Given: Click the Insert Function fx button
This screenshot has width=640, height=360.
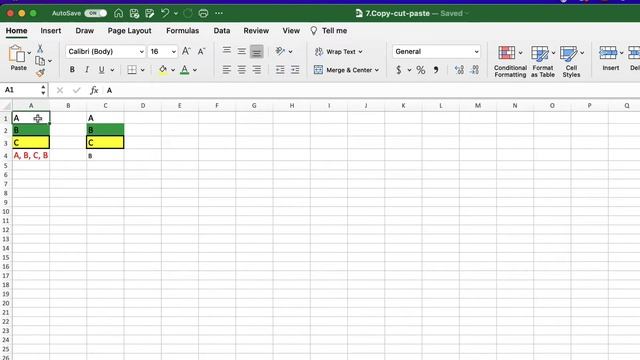Looking at the screenshot, I should tap(94, 90).
